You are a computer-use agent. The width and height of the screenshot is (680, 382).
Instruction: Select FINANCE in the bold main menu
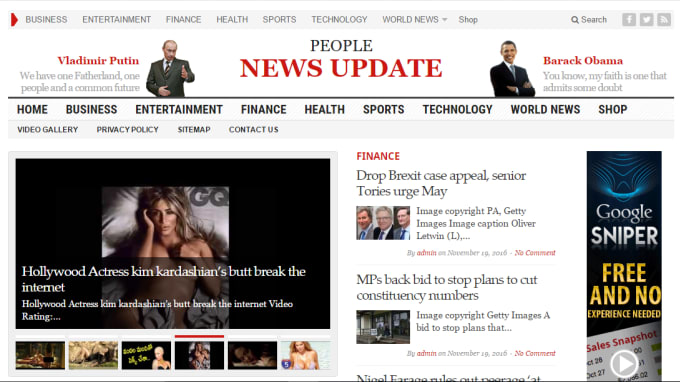tap(264, 110)
